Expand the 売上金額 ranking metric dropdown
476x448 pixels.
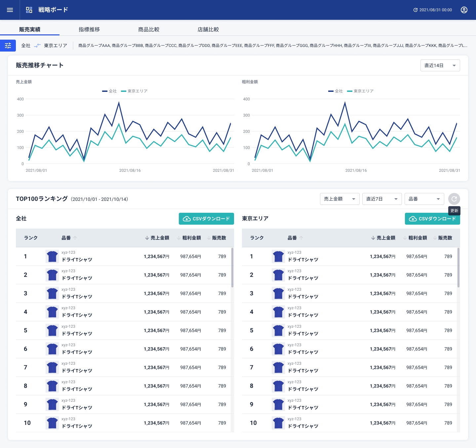pos(339,199)
